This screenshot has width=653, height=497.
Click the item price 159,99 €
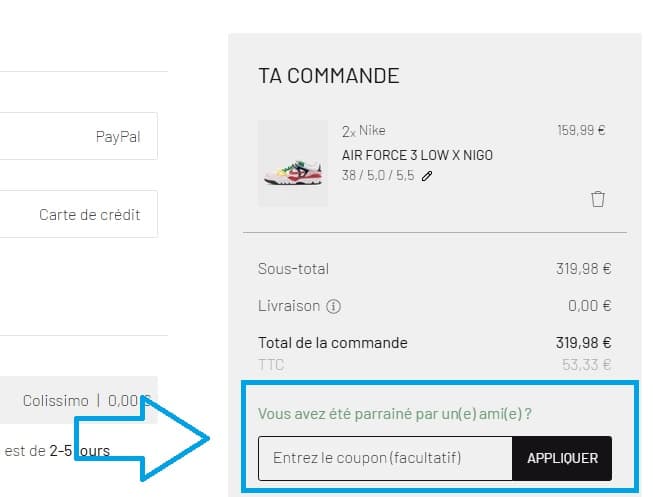point(581,130)
